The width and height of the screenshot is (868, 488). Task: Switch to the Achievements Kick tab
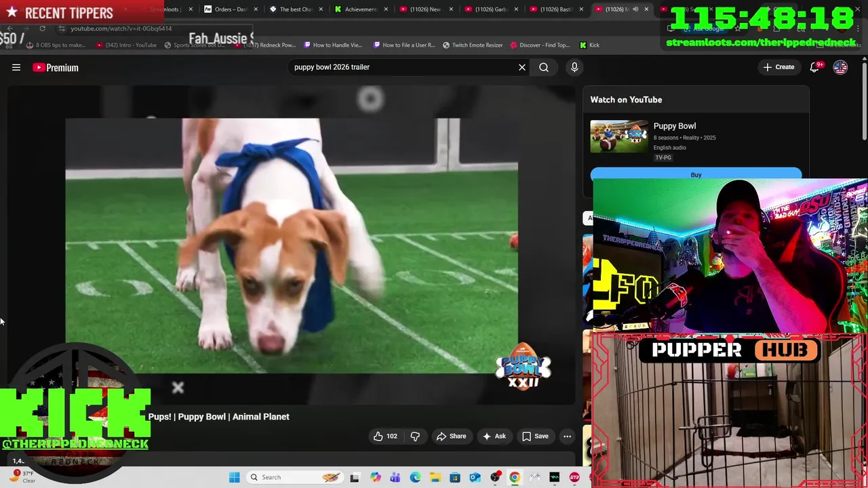(x=361, y=9)
